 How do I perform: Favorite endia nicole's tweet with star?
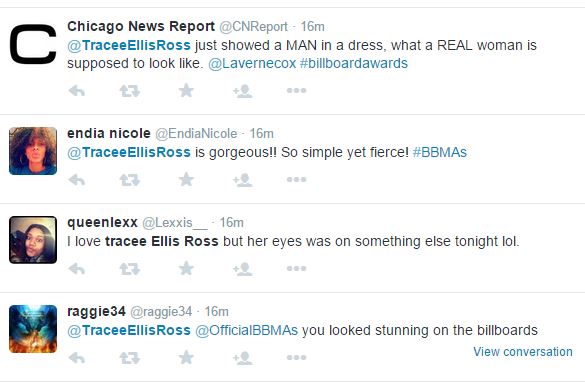186,179
